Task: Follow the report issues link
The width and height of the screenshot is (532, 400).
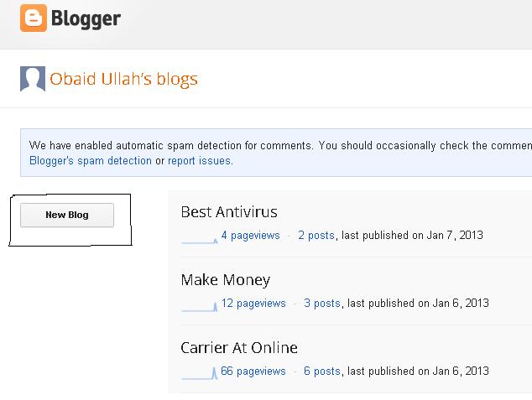Action: (200, 160)
